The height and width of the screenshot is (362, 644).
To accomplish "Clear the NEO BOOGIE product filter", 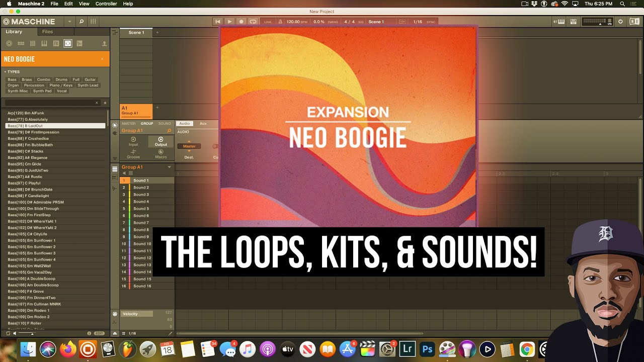I will (102, 59).
